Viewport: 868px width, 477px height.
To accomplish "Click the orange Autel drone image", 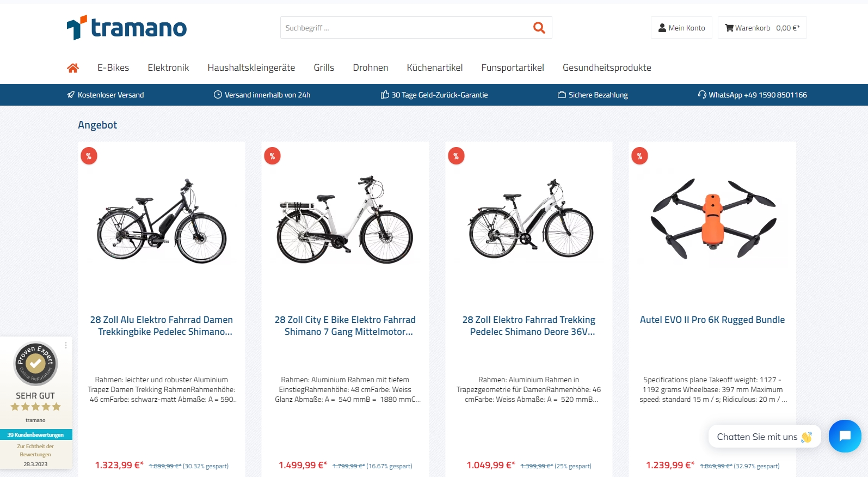I will point(713,219).
